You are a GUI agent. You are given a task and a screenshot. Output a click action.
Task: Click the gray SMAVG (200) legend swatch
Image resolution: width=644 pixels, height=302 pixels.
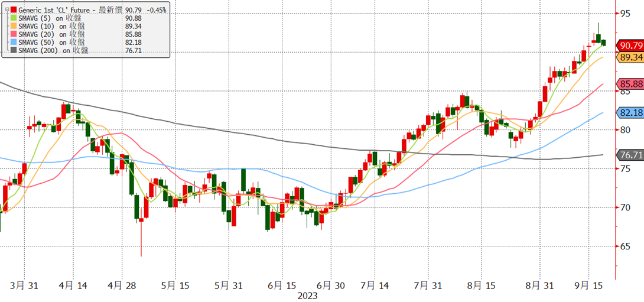(14, 50)
